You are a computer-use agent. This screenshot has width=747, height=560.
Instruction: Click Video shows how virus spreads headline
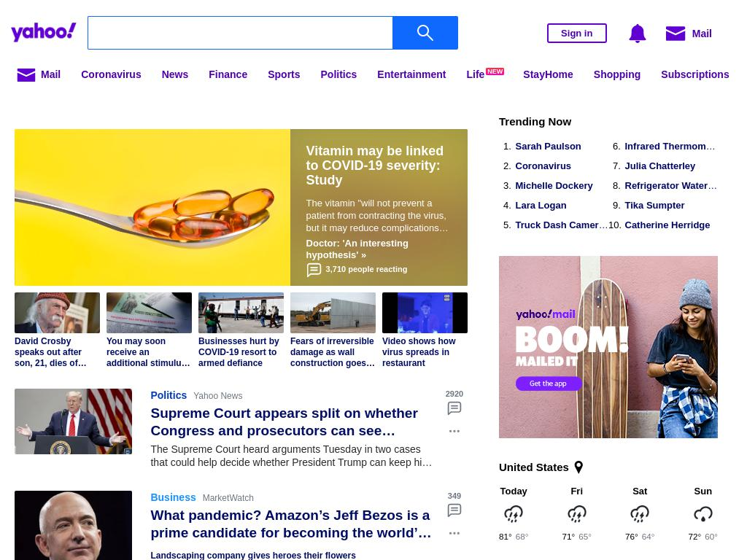419,352
